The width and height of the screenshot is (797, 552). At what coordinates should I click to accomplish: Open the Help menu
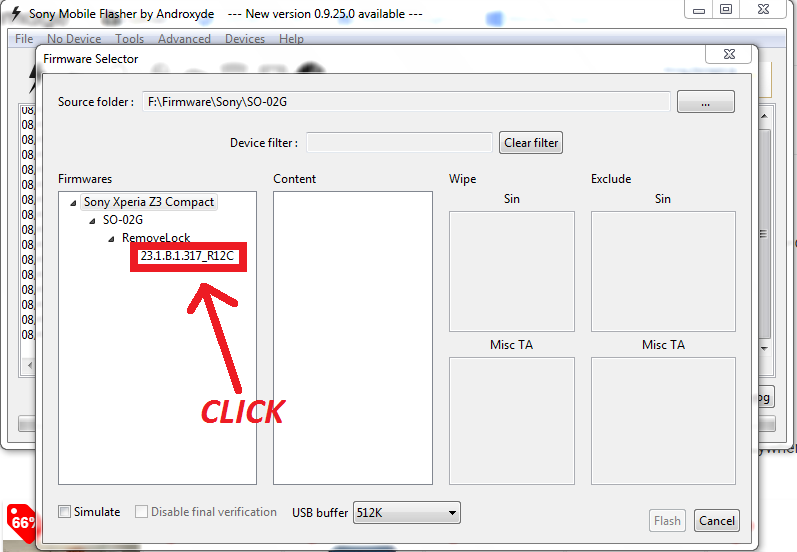291,39
